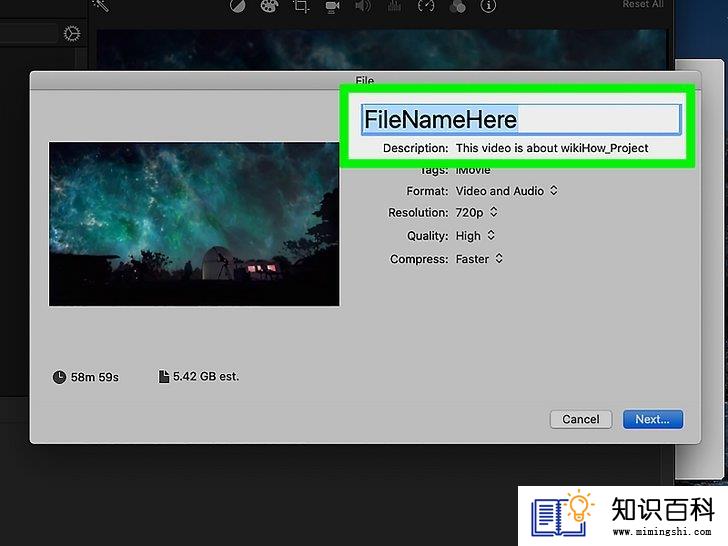Viewport: 728px width, 546px height.
Task: Click the night sky preview thumbnail
Action: tap(194, 224)
